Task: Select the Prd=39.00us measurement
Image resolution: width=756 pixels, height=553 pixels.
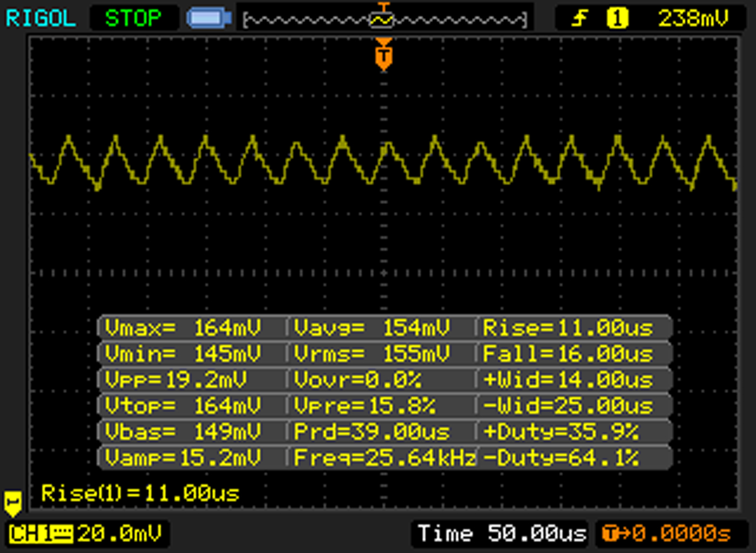Action: [x=372, y=431]
